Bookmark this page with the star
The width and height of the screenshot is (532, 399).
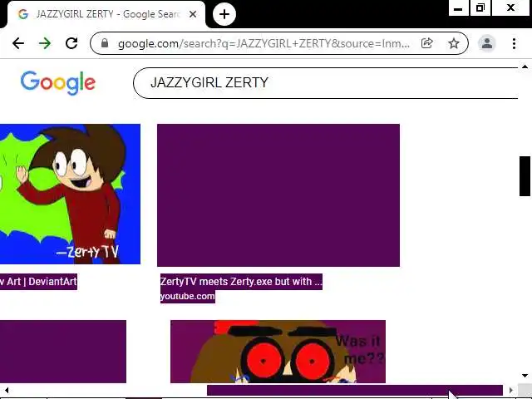click(454, 43)
